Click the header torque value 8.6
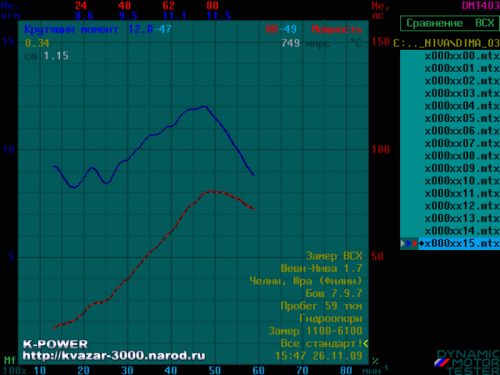The image size is (500, 375). (x=84, y=16)
